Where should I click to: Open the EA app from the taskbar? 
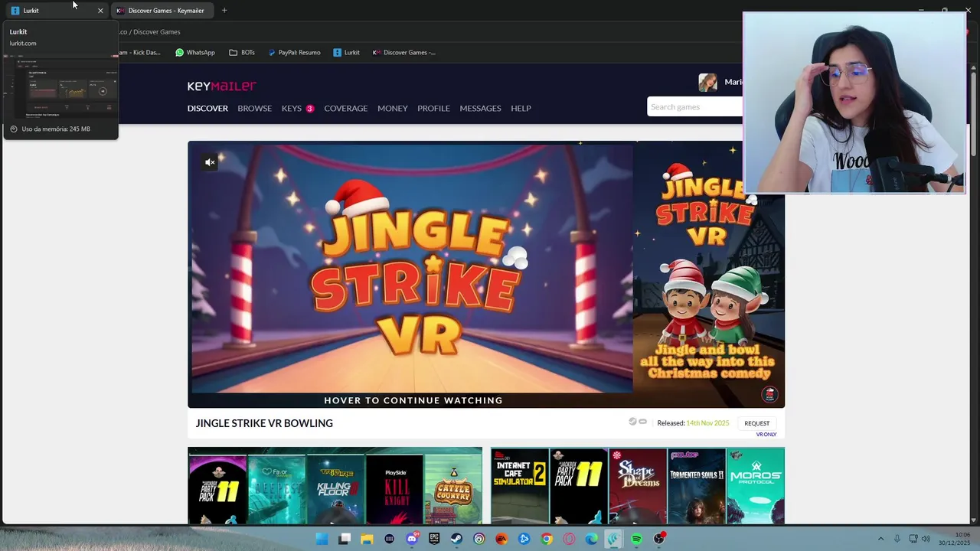point(501,539)
